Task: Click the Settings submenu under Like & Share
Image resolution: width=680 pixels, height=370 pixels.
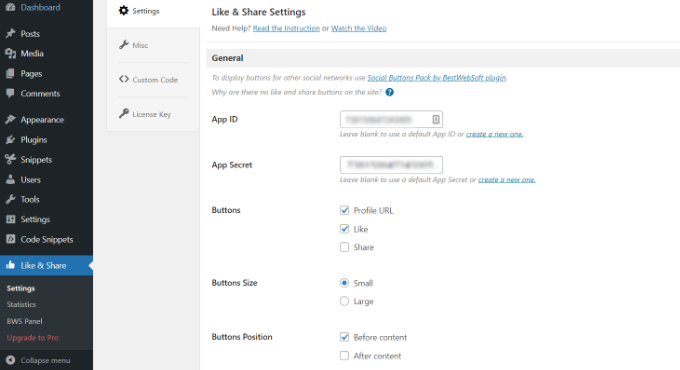Action: point(21,288)
